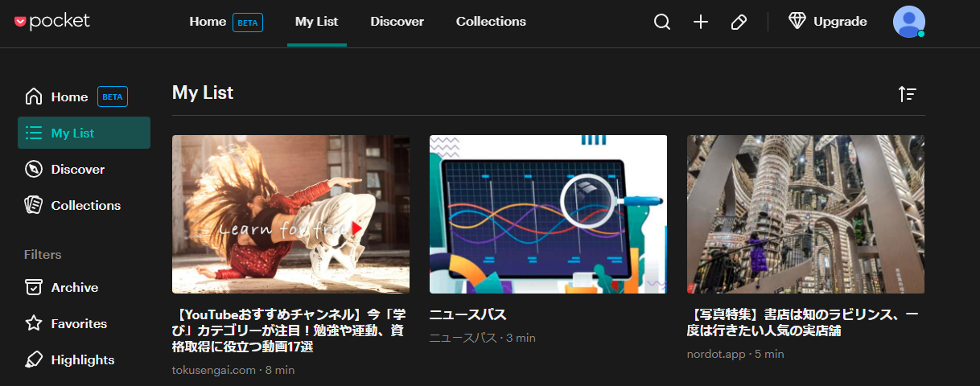Click the Upgrade diamond icon

click(797, 22)
